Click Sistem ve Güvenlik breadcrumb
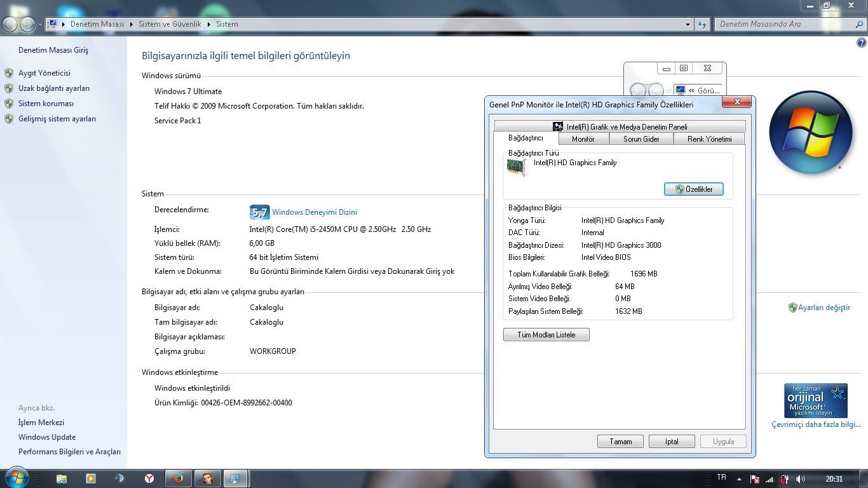 (170, 24)
